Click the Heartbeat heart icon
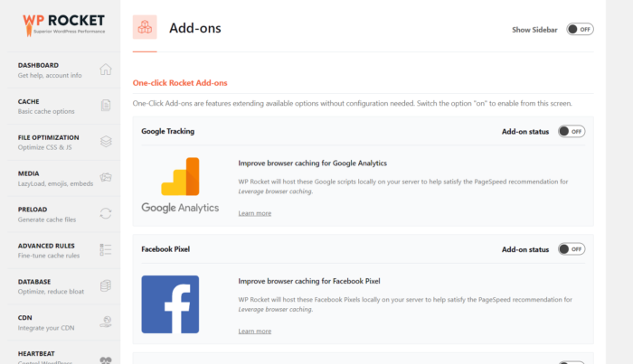Viewport: 633px width, 364px height. click(x=106, y=360)
